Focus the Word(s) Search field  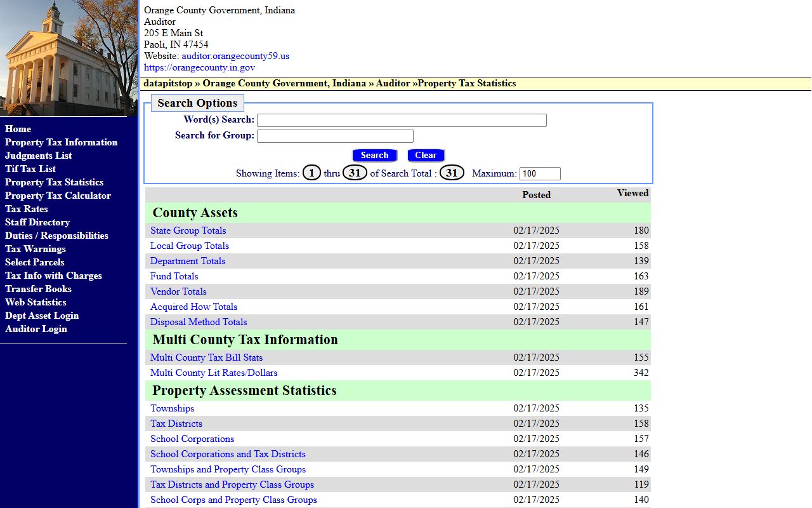(402, 121)
